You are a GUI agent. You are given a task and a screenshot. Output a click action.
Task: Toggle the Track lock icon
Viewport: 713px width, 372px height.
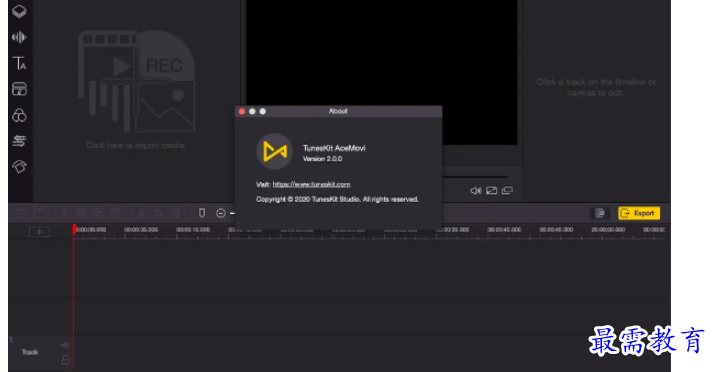pos(65,360)
